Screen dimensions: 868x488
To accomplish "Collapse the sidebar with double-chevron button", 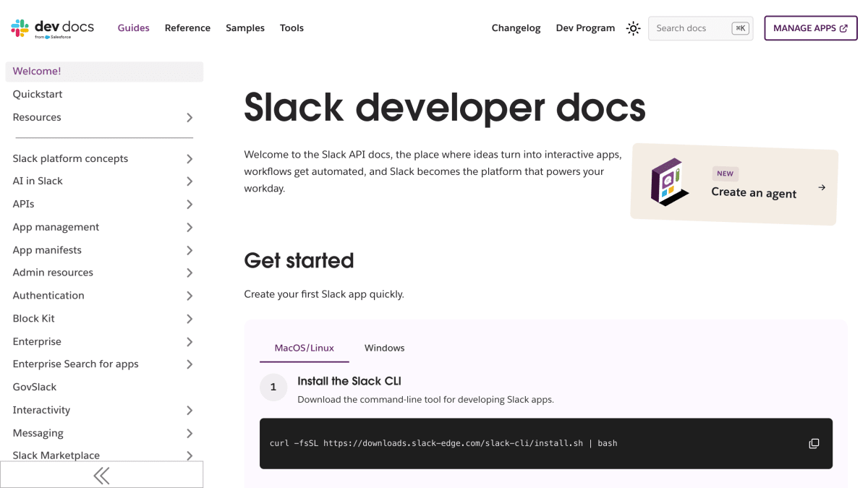I will [x=101, y=475].
